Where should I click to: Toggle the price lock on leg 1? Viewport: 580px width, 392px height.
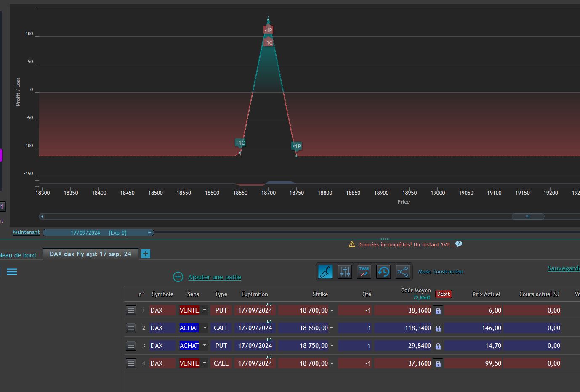point(438,310)
